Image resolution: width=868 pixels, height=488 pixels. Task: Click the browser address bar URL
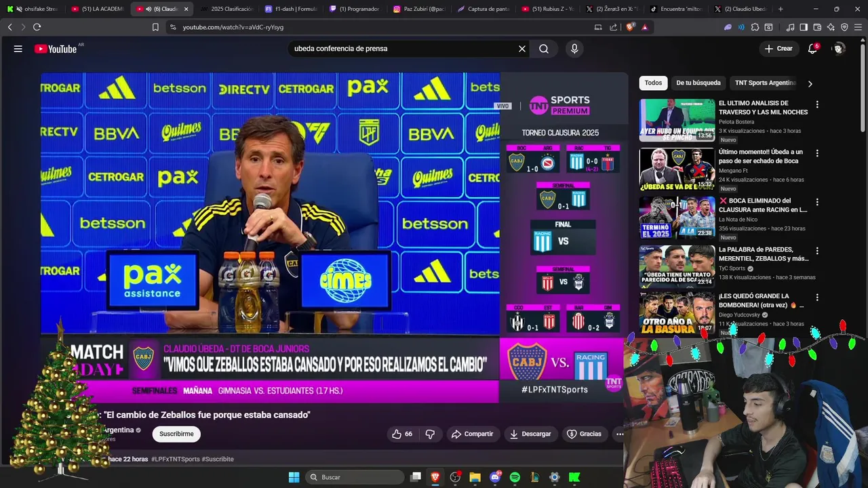(x=233, y=27)
